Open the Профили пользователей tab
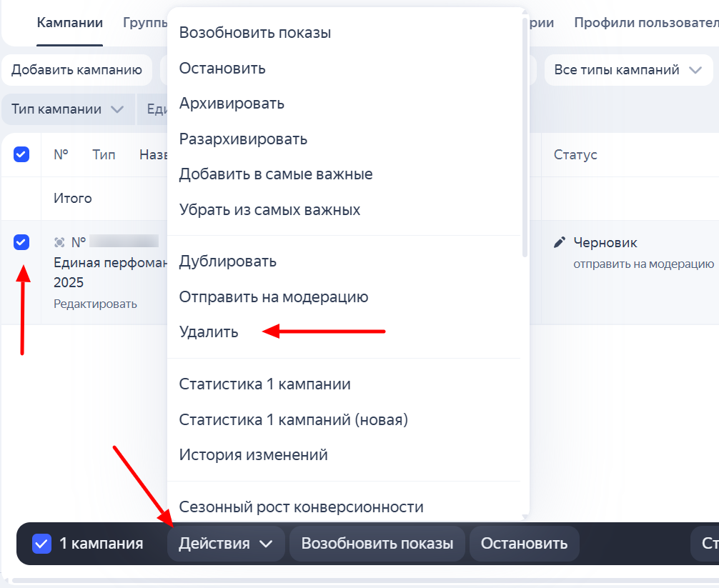This screenshot has height=588, width=719. tap(645, 23)
